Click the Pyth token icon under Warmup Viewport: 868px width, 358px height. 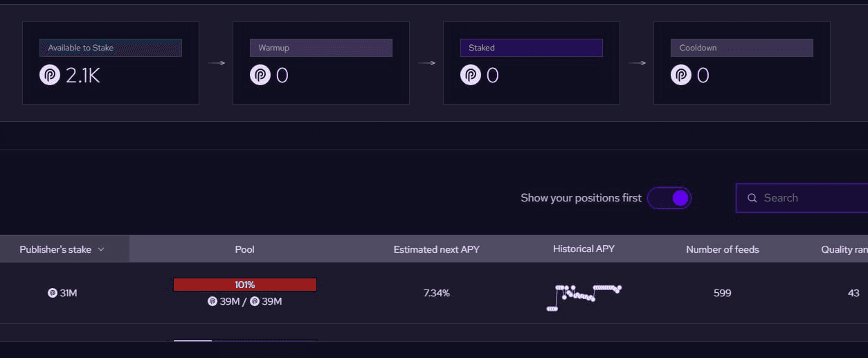point(260,75)
